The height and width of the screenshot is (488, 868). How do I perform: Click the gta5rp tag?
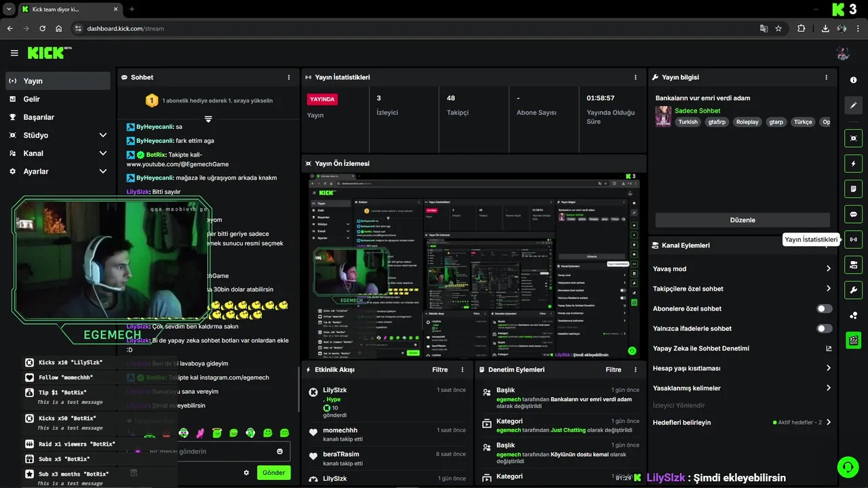pos(717,122)
